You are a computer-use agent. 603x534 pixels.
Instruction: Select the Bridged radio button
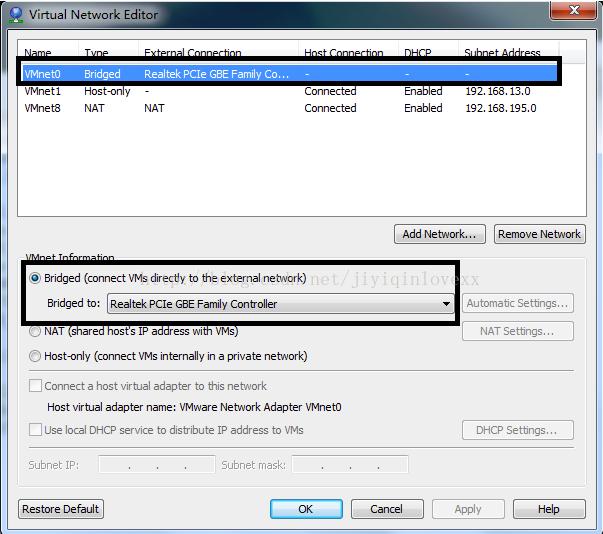point(35,278)
